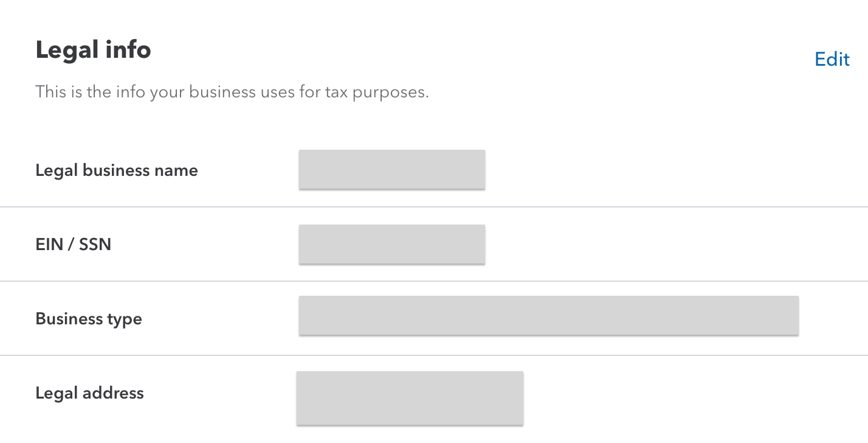
Task: Click the Business type label
Action: tap(89, 319)
